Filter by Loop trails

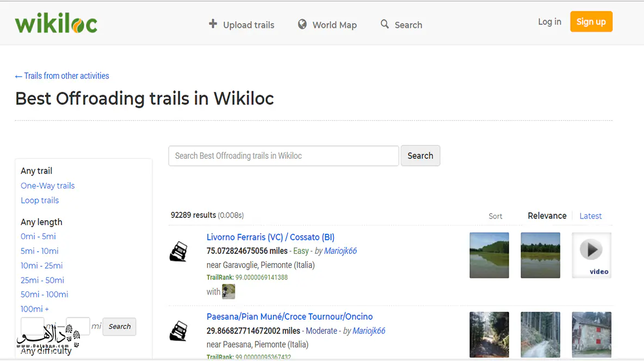point(40,201)
